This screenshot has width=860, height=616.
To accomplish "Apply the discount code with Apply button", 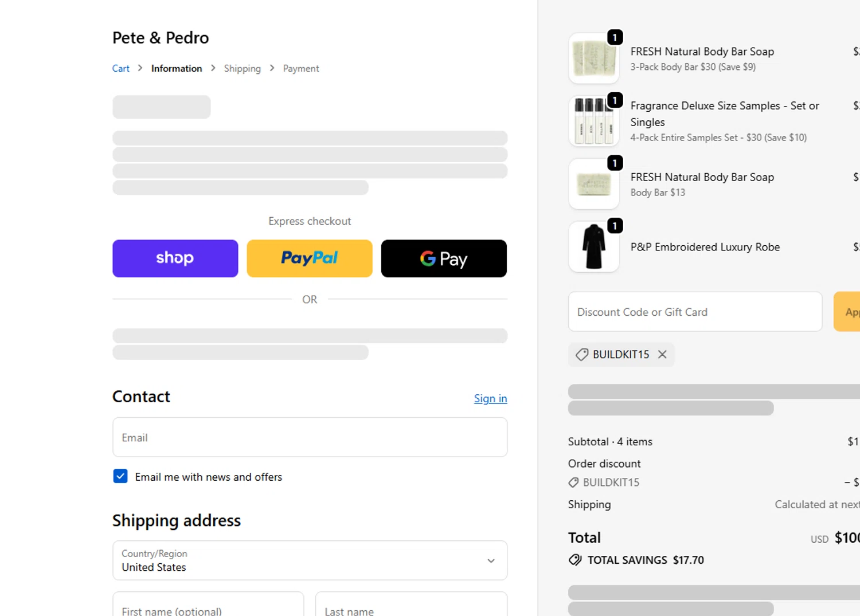I will click(x=847, y=312).
